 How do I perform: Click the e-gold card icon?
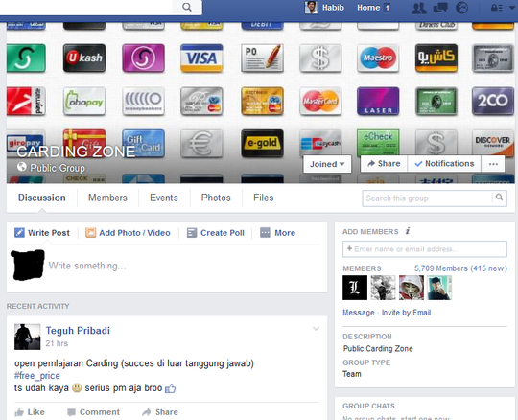262,143
